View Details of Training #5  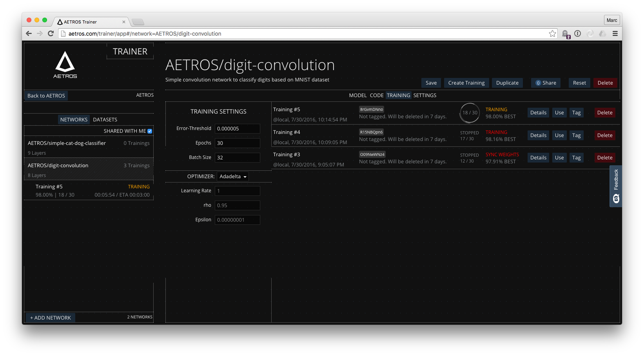click(538, 112)
